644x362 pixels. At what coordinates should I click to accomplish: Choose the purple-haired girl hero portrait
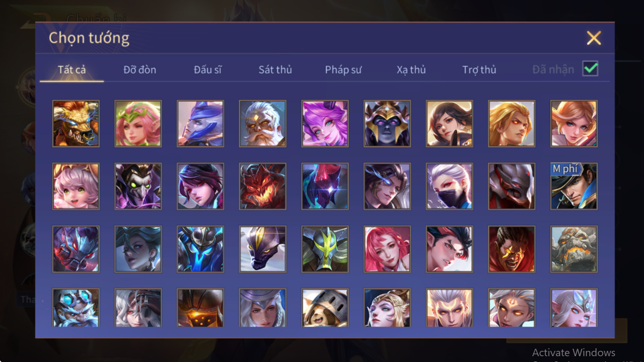click(x=325, y=123)
